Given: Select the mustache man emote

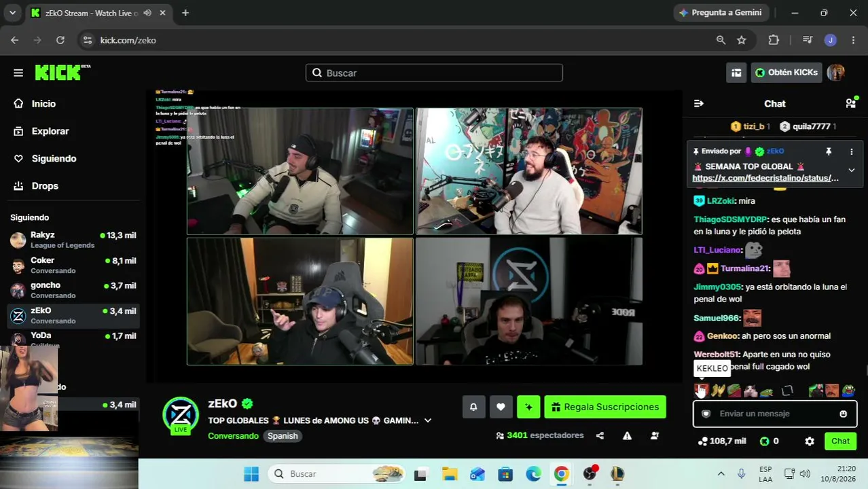Looking at the screenshot, I should 832,391.
